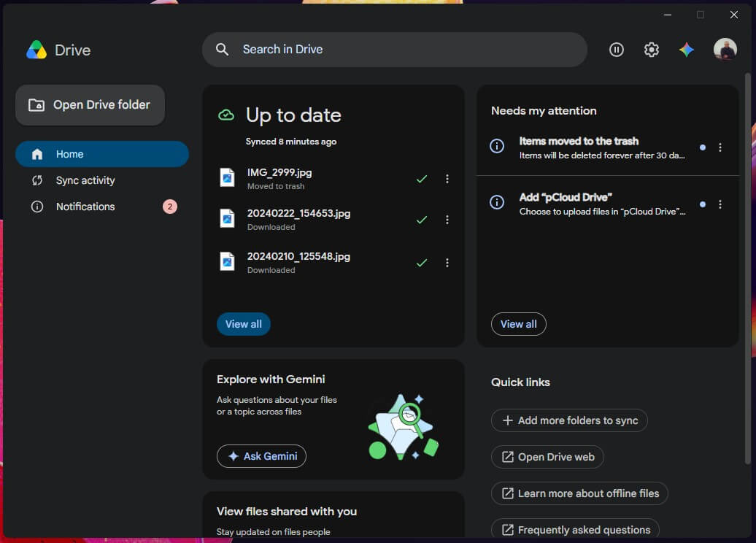Open more options for IMG_2999.jpg
Viewport: 756px width, 543px height.
tap(447, 179)
